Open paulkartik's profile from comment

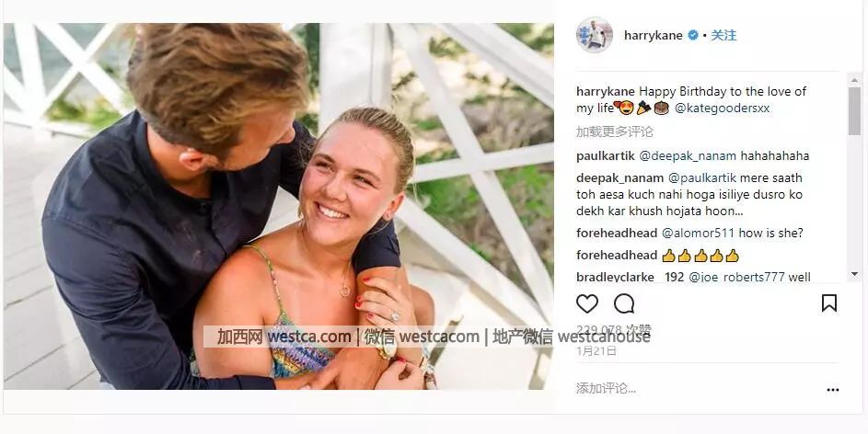pyautogui.click(x=605, y=156)
